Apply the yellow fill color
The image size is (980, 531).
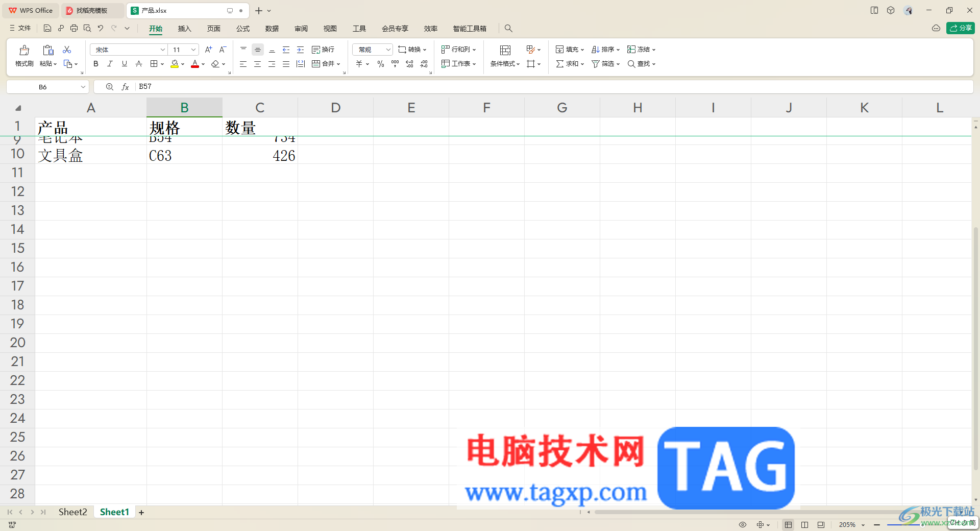pos(175,64)
